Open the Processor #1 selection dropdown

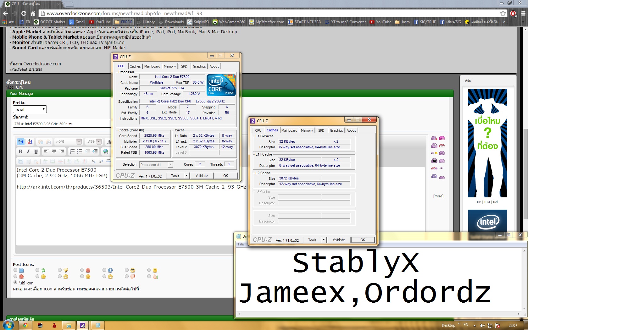coord(156,164)
